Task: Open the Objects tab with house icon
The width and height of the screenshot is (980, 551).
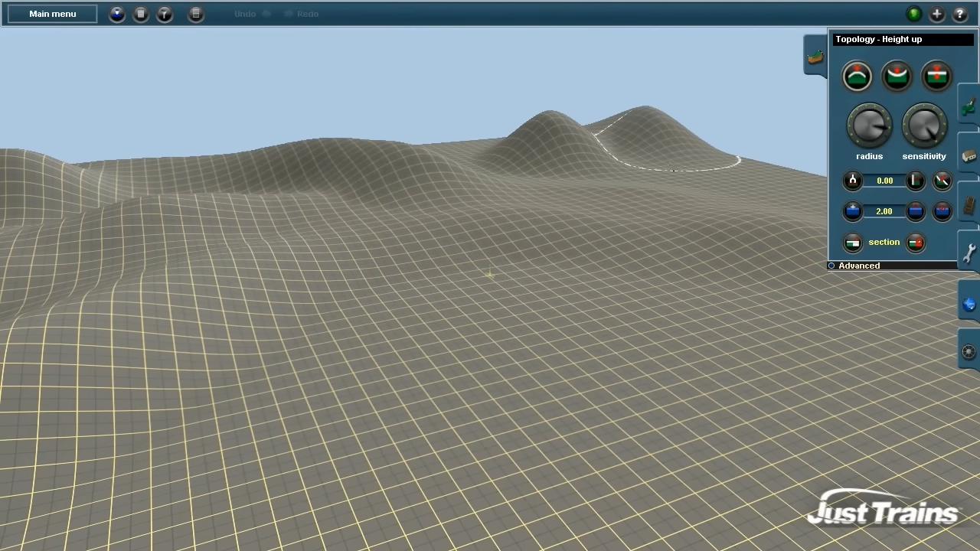Action: pyautogui.click(x=969, y=156)
